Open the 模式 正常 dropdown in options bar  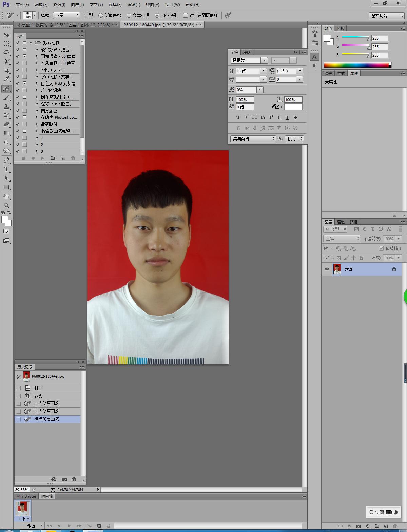tap(67, 15)
